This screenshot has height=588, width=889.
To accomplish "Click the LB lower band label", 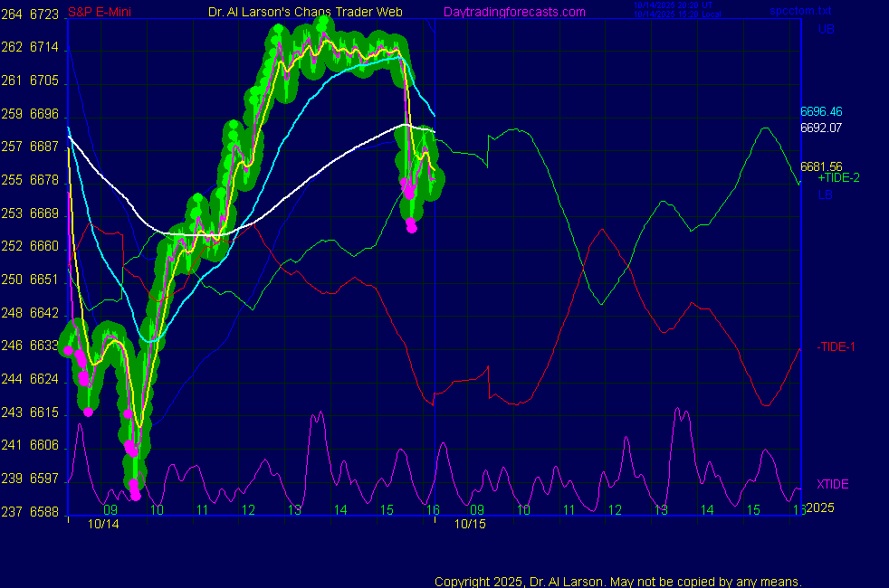I will tap(825, 194).
